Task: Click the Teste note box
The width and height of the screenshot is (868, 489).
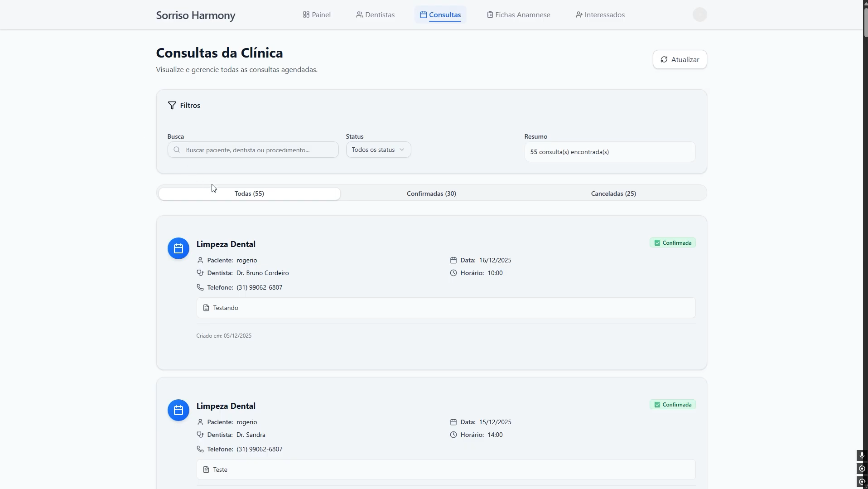Action: pyautogui.click(x=446, y=470)
